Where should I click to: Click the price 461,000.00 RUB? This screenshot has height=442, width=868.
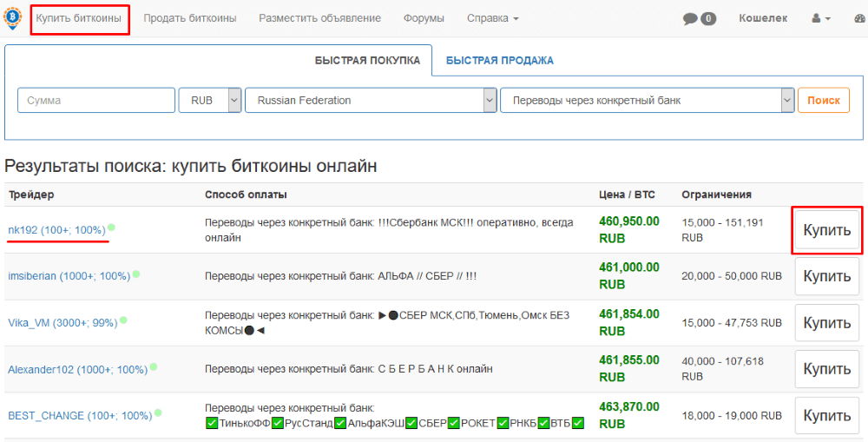[x=628, y=276]
